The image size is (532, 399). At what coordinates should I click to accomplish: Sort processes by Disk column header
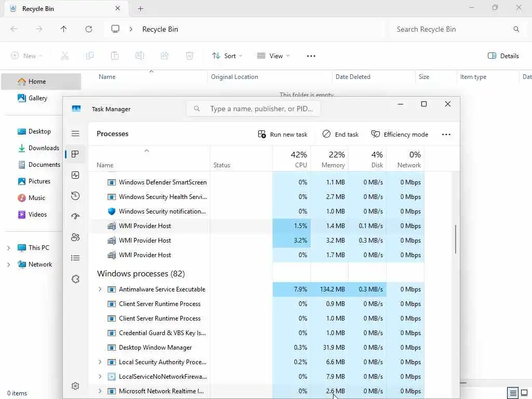(367, 159)
